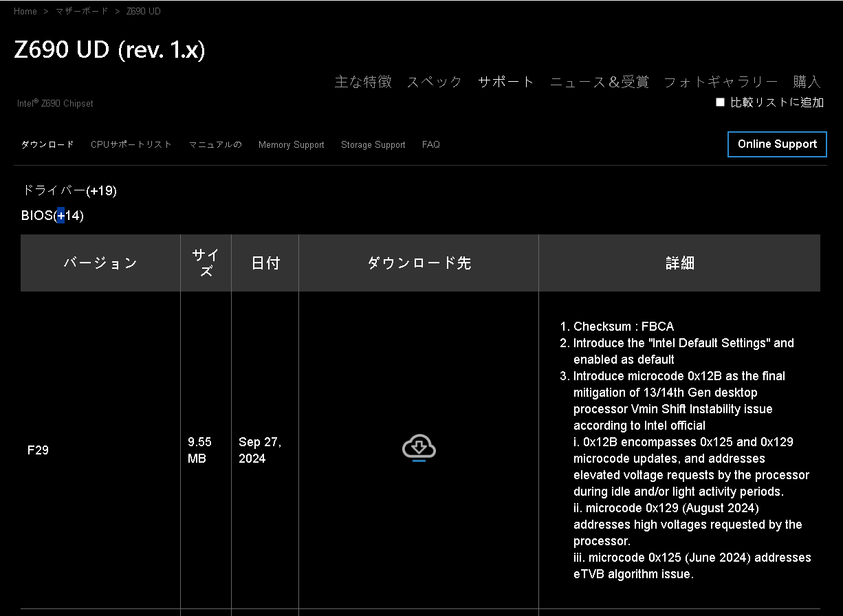Image resolution: width=843 pixels, height=616 pixels.
Task: Open the FAQ tab
Action: (430, 144)
